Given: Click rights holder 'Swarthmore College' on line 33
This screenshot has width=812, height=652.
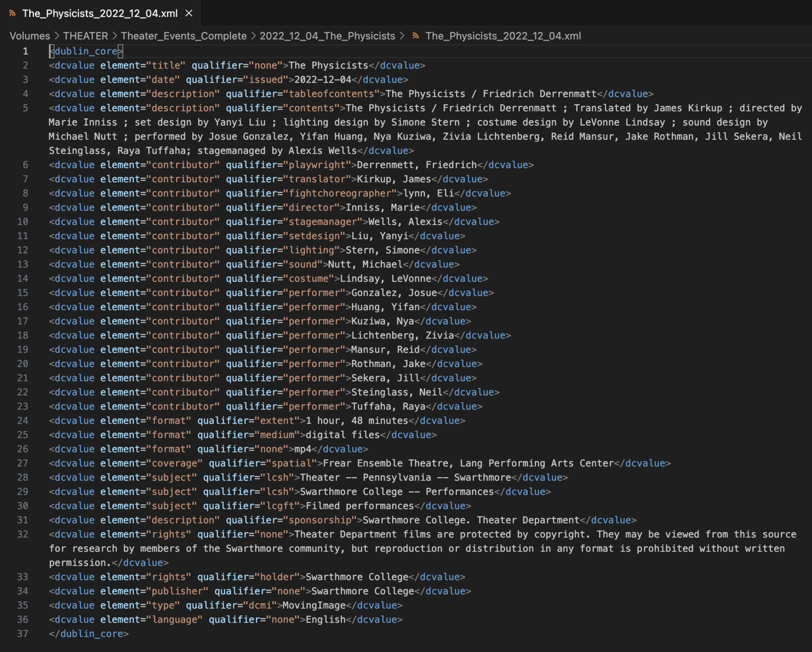Looking at the screenshot, I should (x=357, y=577).
